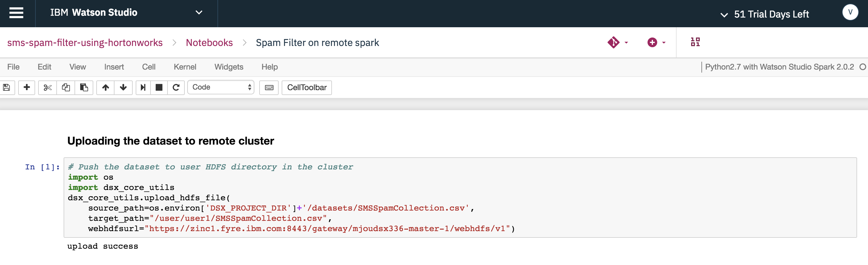Copy the selected cell
This screenshot has width=868, height=265.
pos(66,87)
